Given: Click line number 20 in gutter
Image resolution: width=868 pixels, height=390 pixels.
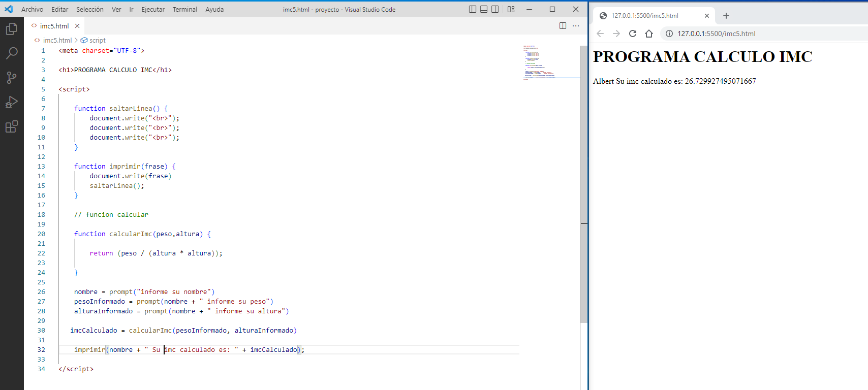Looking at the screenshot, I should coord(41,234).
